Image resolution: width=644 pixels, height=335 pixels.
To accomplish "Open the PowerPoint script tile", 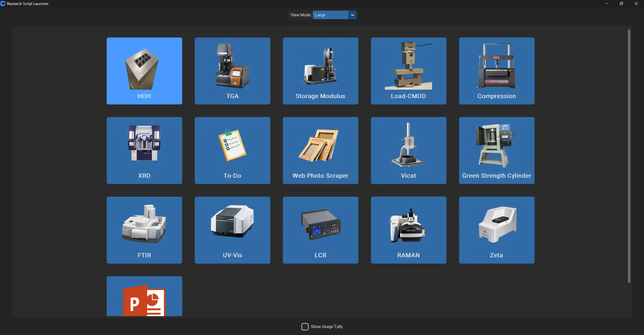I will [144, 297].
